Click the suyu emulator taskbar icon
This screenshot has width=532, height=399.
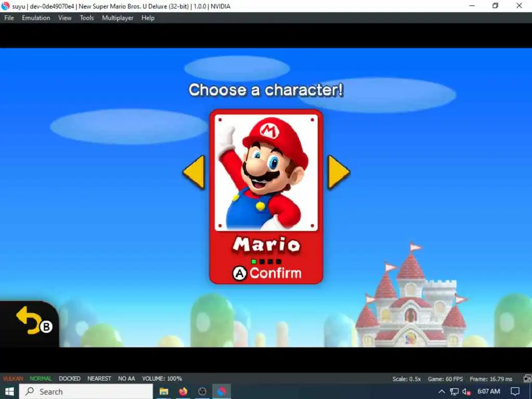coord(221,392)
